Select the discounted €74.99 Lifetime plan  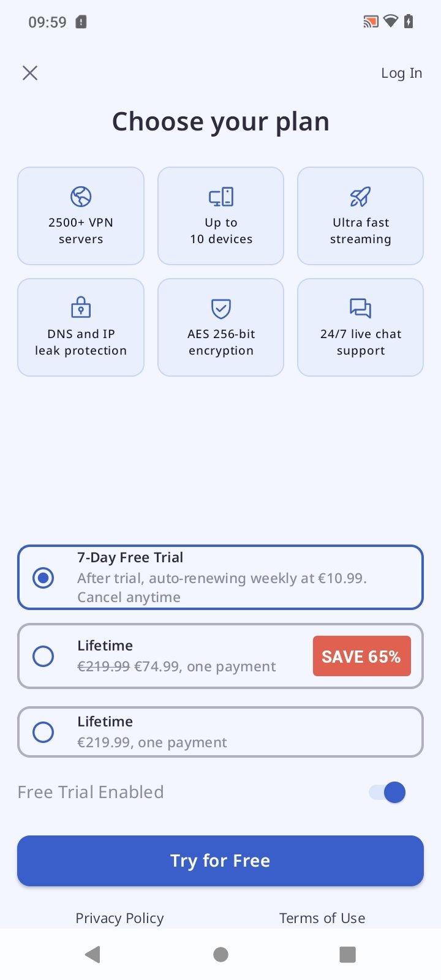[221, 656]
